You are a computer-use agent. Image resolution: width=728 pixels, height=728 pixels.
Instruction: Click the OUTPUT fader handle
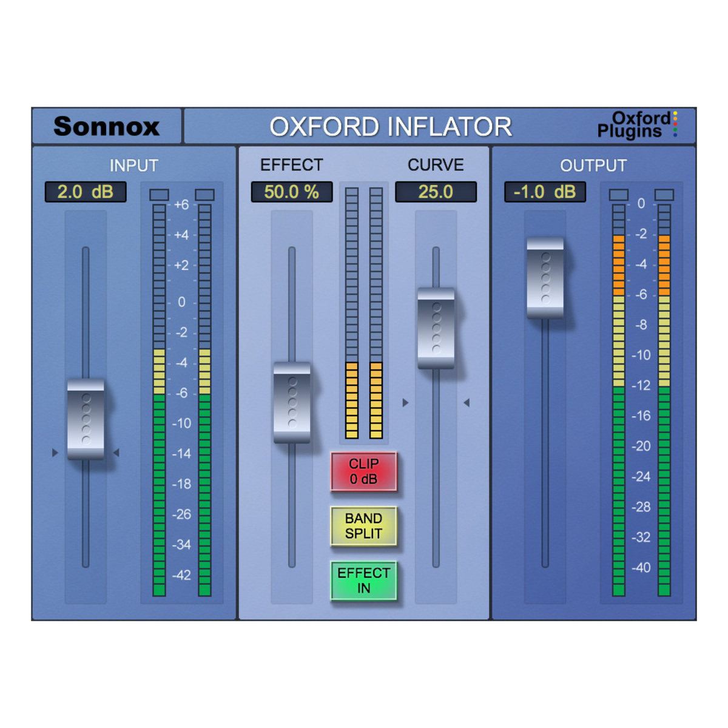pos(545,278)
